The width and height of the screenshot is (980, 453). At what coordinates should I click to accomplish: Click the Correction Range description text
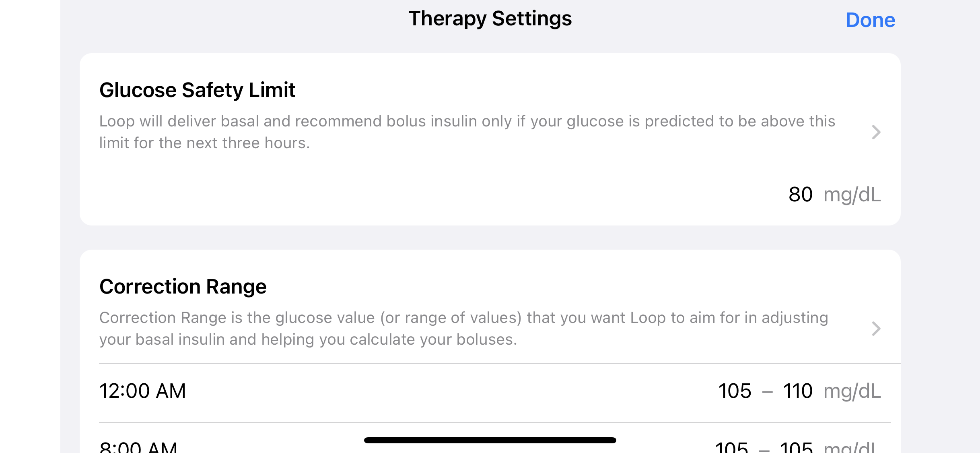463,329
